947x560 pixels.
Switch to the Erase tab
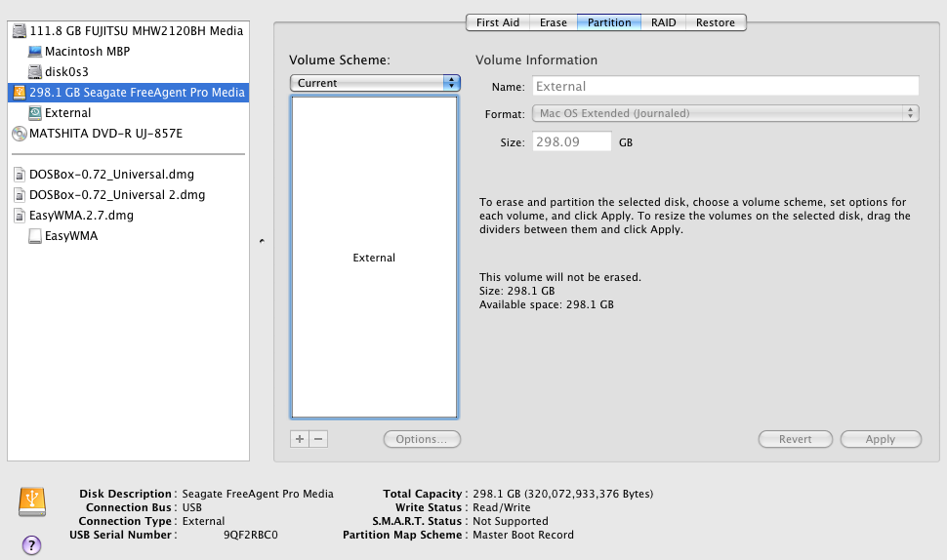[x=554, y=22]
